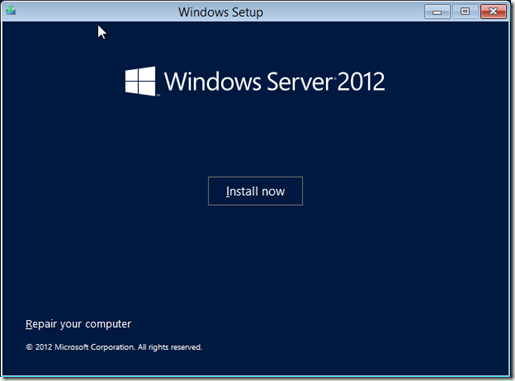The width and height of the screenshot is (515, 381).
Task: Click the Windows Setup title text
Action: [x=221, y=12]
